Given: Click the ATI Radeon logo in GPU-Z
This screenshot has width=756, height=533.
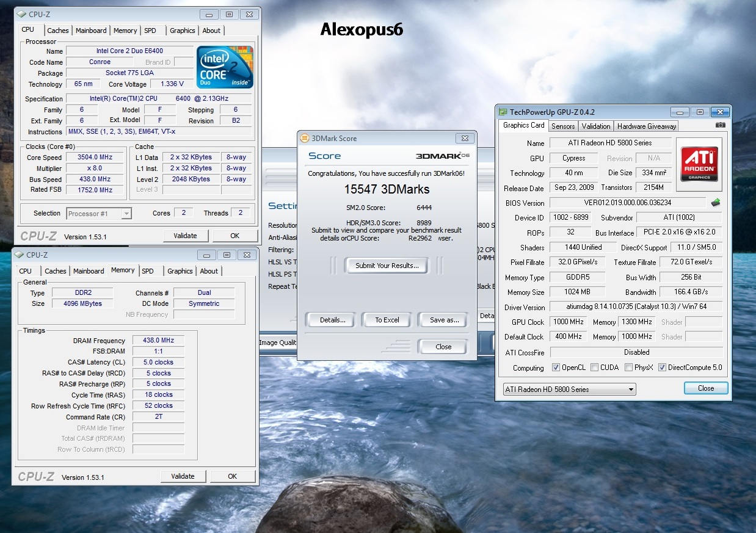Looking at the screenshot, I should click(699, 164).
